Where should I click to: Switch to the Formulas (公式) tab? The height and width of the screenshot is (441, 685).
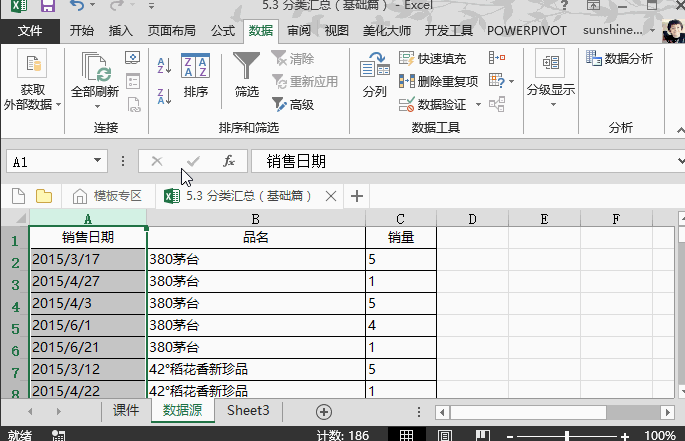[x=223, y=31]
